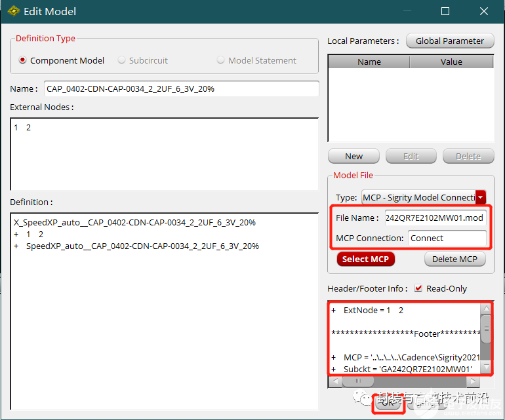Confirm with the OK button

[388, 402]
